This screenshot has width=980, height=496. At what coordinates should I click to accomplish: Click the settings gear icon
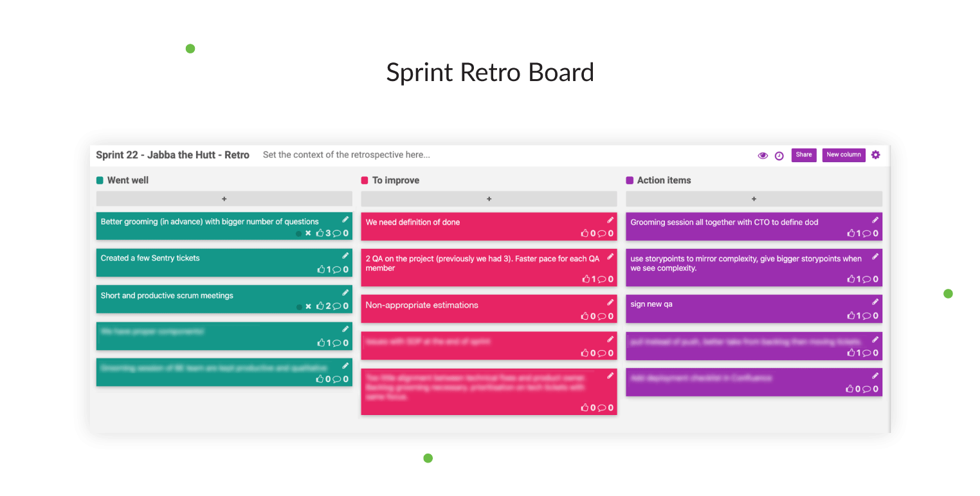click(x=875, y=154)
